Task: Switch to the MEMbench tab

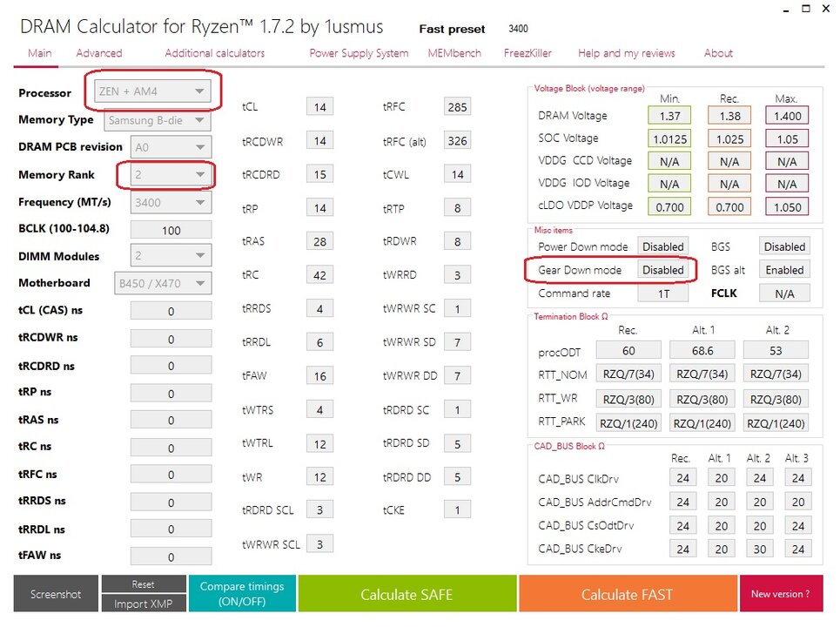Action: pyautogui.click(x=454, y=53)
